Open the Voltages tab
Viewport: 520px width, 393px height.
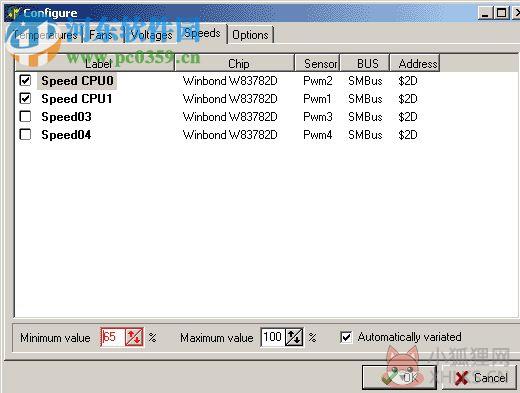tap(151, 35)
